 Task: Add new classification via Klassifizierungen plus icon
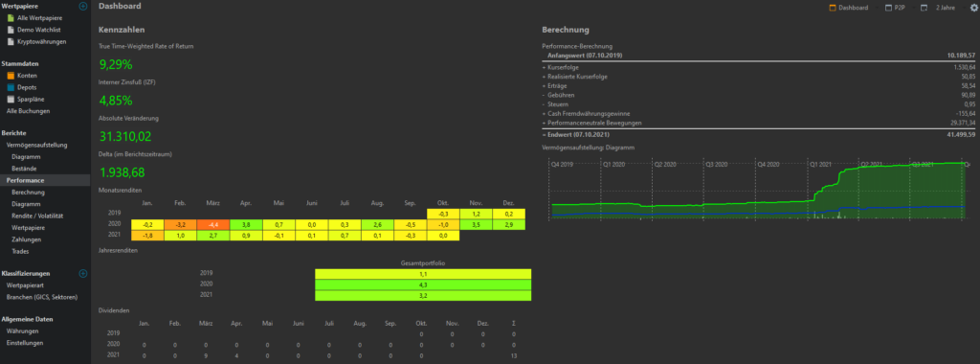tap(83, 273)
